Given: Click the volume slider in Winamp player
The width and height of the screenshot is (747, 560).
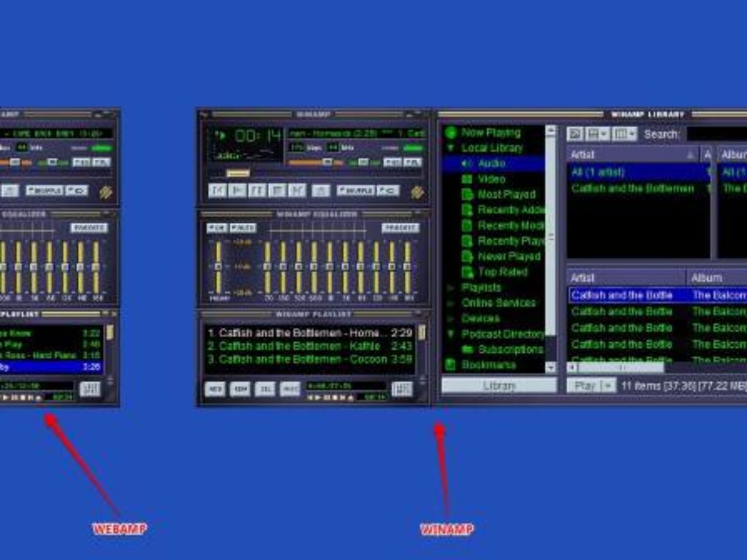Looking at the screenshot, I should [316, 162].
